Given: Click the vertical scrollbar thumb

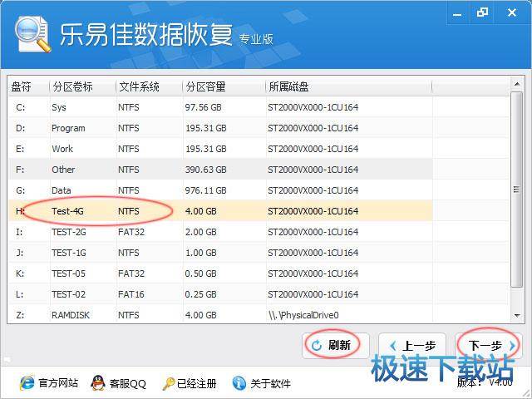Looking at the screenshot, I should coord(516,190).
